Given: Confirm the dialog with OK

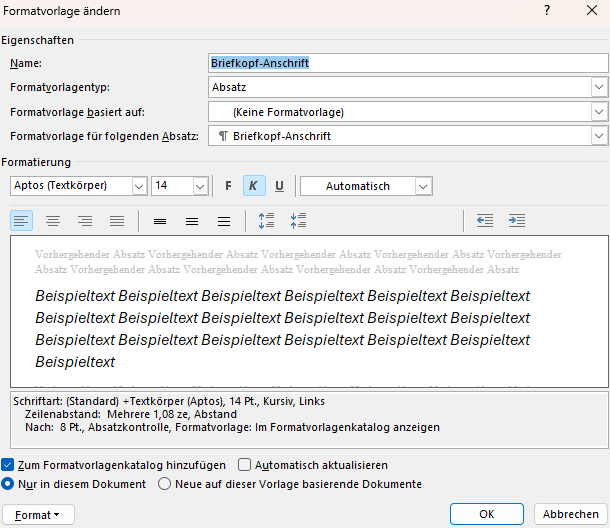Looking at the screenshot, I should (x=487, y=514).
